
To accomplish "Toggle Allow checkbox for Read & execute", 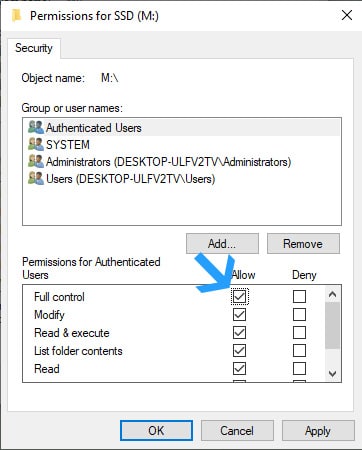I will coord(240,332).
